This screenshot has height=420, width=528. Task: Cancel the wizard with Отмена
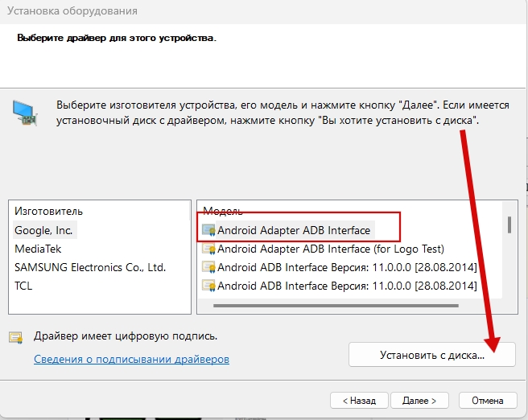click(487, 400)
